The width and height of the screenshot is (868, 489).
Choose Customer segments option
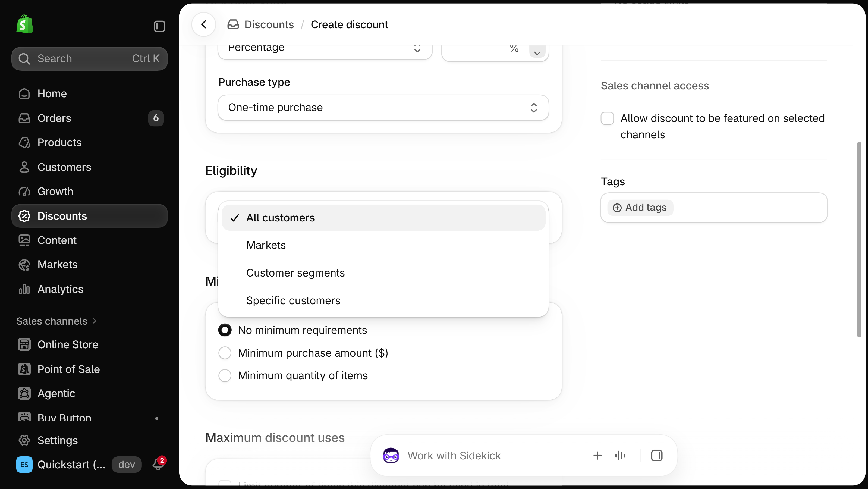click(x=383, y=273)
